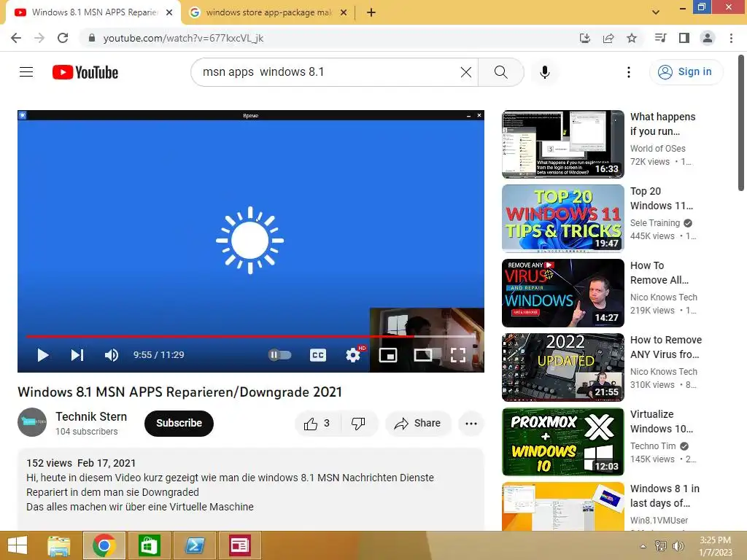747x560 pixels.
Task: Clear the search box with X
Action: tap(466, 72)
